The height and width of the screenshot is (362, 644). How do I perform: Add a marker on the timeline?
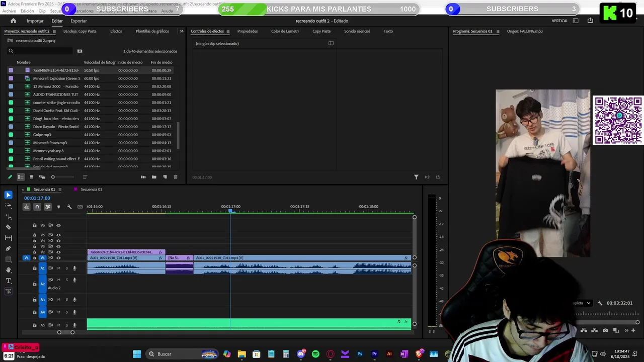point(58,207)
